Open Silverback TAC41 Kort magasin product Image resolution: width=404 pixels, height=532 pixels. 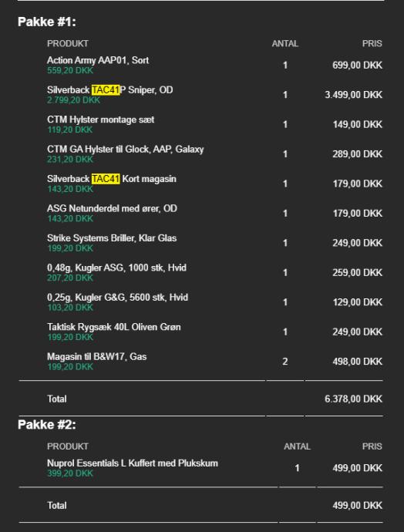tap(112, 179)
